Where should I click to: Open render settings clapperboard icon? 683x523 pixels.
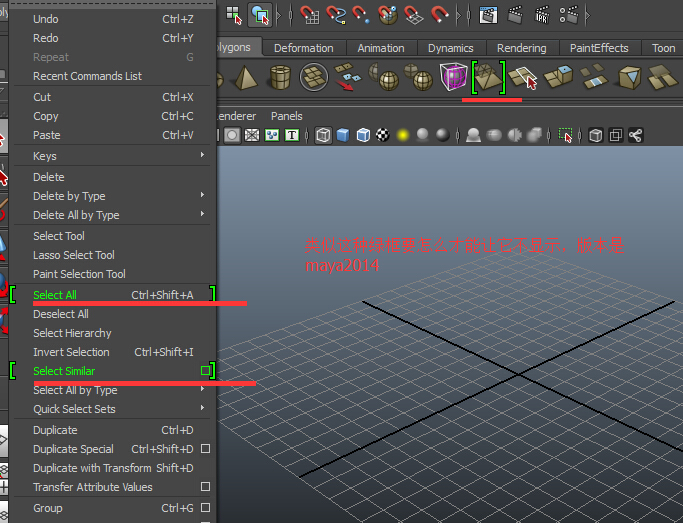(569, 15)
